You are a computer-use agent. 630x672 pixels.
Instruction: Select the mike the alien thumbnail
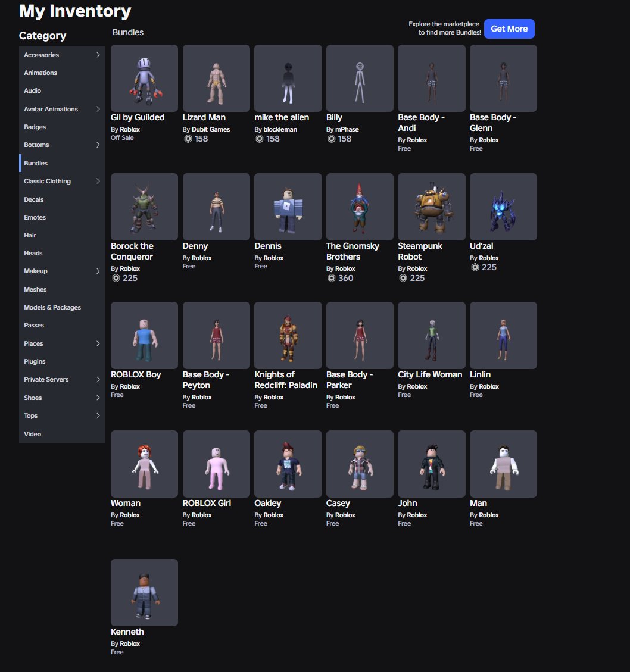point(288,78)
